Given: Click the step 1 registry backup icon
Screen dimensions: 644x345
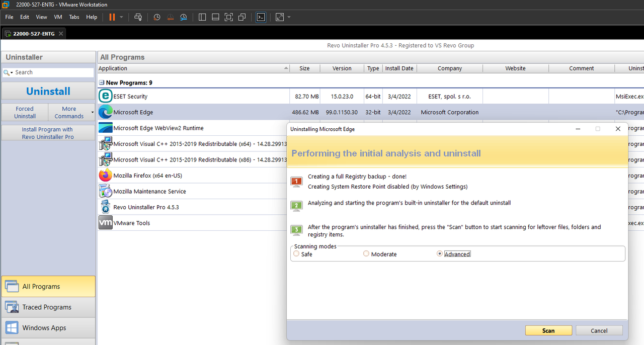Looking at the screenshot, I should pos(297,182).
